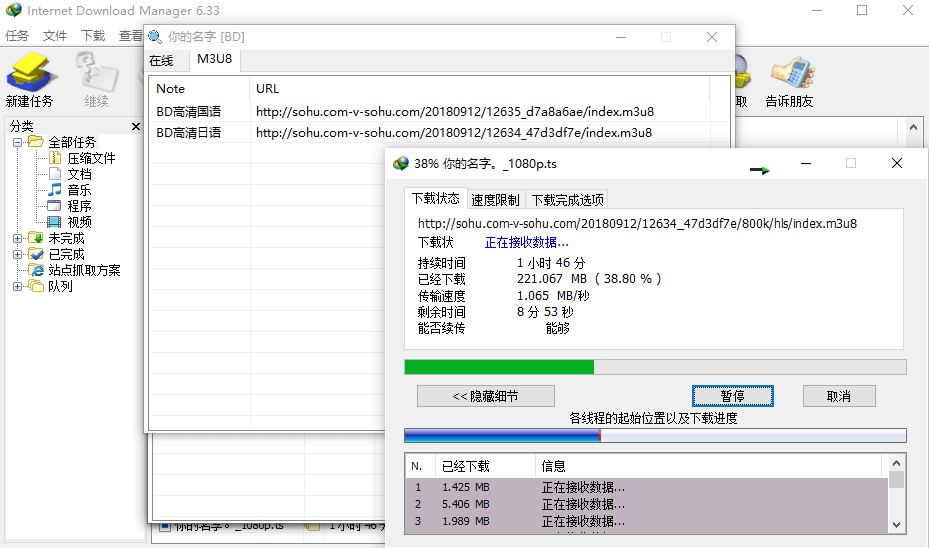Click the 告诉朋友 toolbar icon

[792, 73]
